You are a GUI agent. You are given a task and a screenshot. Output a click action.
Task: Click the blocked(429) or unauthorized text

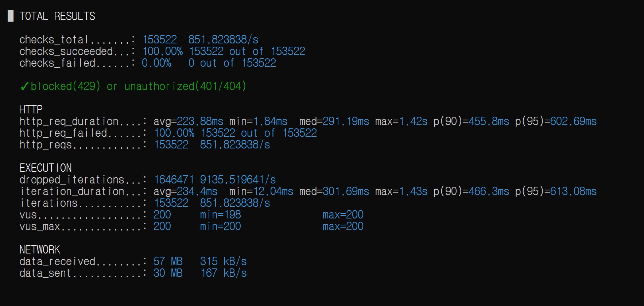[x=138, y=86]
